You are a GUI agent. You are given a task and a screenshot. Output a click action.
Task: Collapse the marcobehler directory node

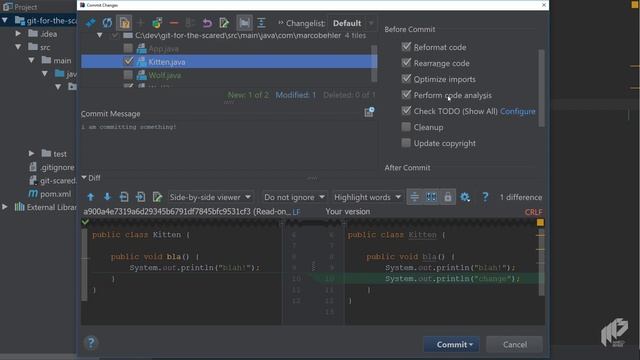100,36
